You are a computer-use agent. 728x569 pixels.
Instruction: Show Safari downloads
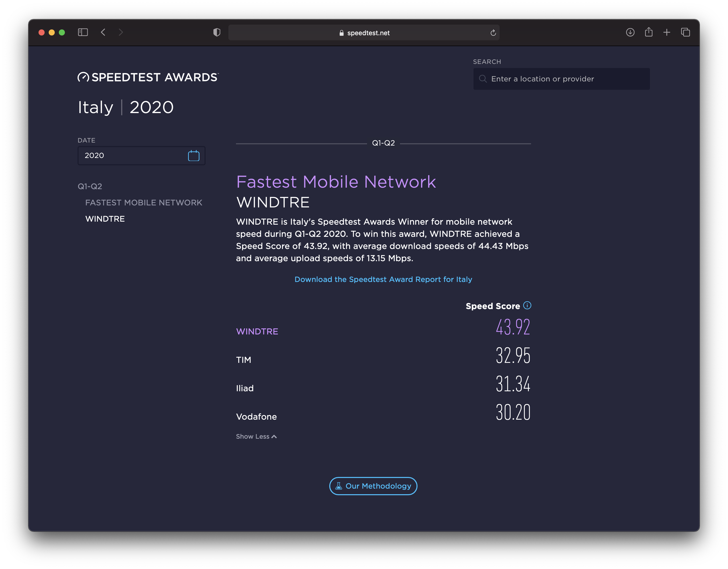click(x=630, y=32)
